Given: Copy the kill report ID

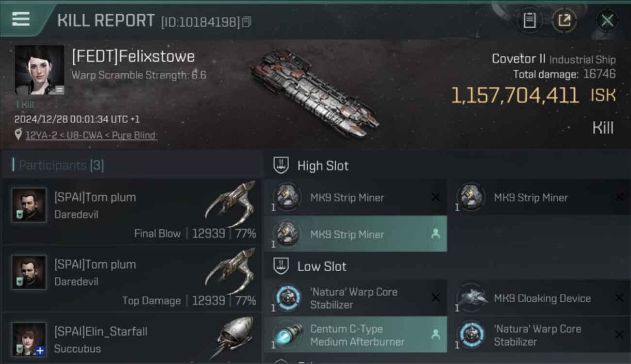Looking at the screenshot, I should (x=247, y=22).
